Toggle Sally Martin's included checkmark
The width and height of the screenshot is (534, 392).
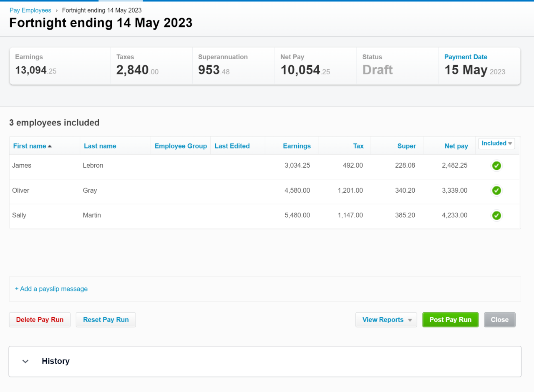click(496, 216)
